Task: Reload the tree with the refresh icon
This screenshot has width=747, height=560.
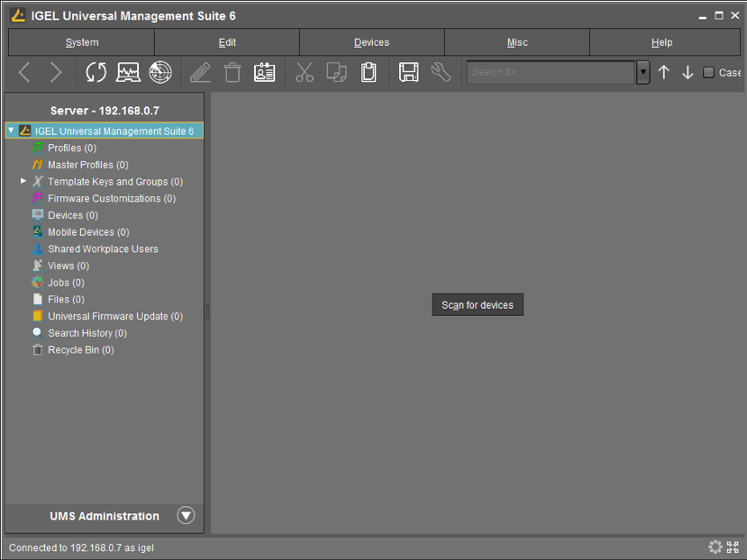Action: pyautogui.click(x=96, y=72)
